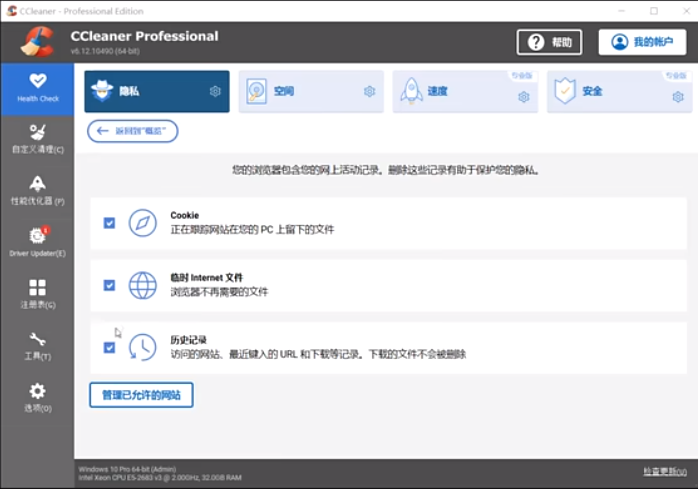Uncheck the 临时 Internet 文件 checkbox
This screenshot has height=489, width=698.
(x=109, y=285)
